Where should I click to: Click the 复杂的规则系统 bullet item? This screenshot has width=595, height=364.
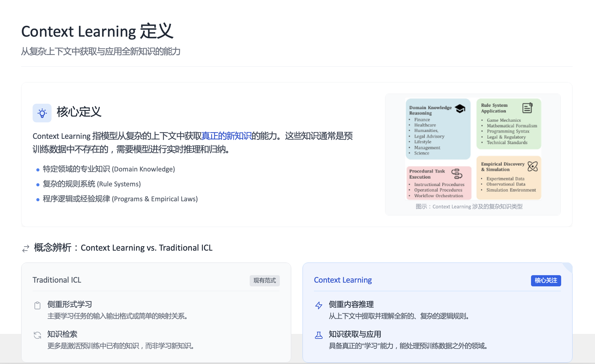tap(92, 184)
